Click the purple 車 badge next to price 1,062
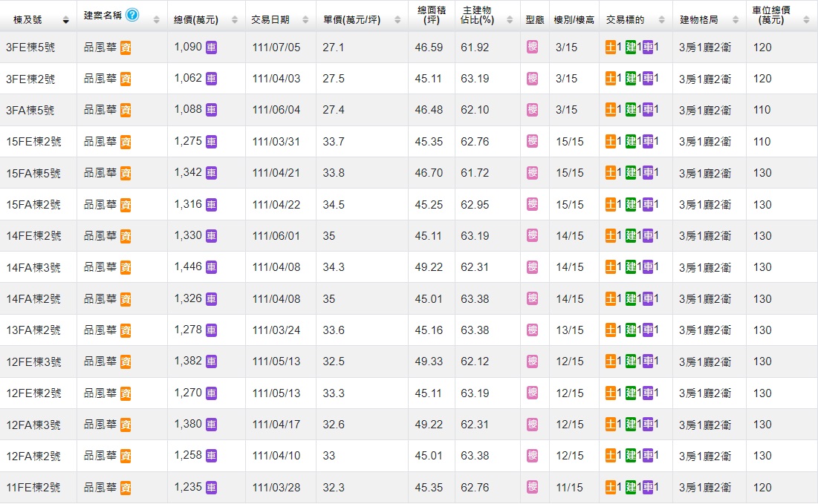818x504 pixels. click(211, 79)
